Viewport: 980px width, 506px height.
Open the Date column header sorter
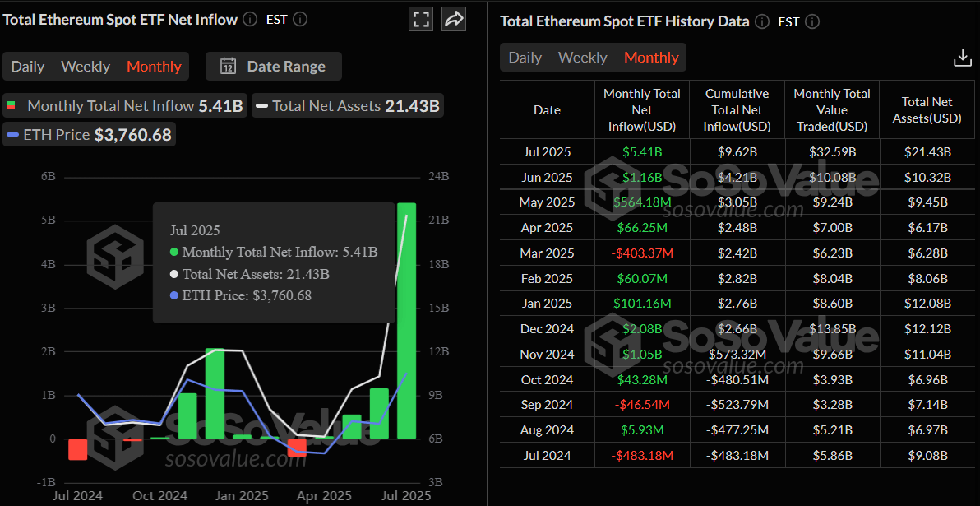pos(547,109)
